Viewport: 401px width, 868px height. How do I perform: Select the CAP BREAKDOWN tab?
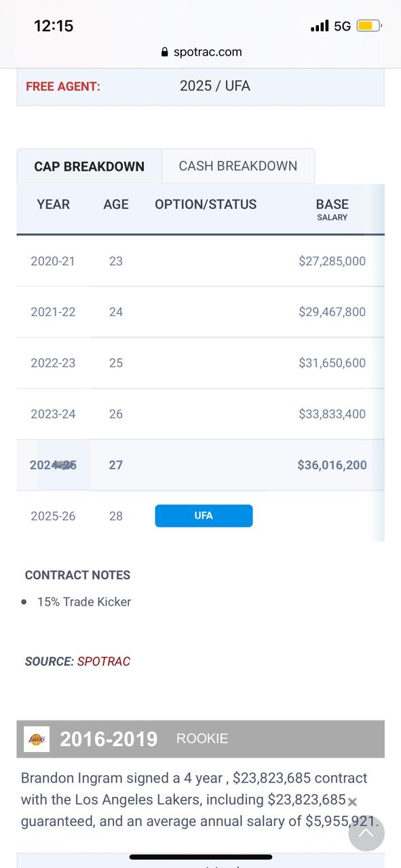[x=90, y=166]
